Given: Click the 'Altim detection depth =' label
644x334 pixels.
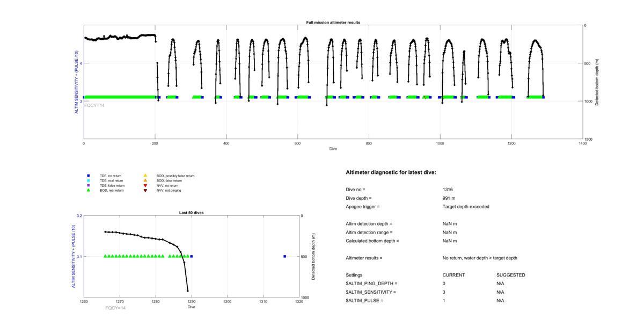Looking at the screenshot, I should click(369, 224).
